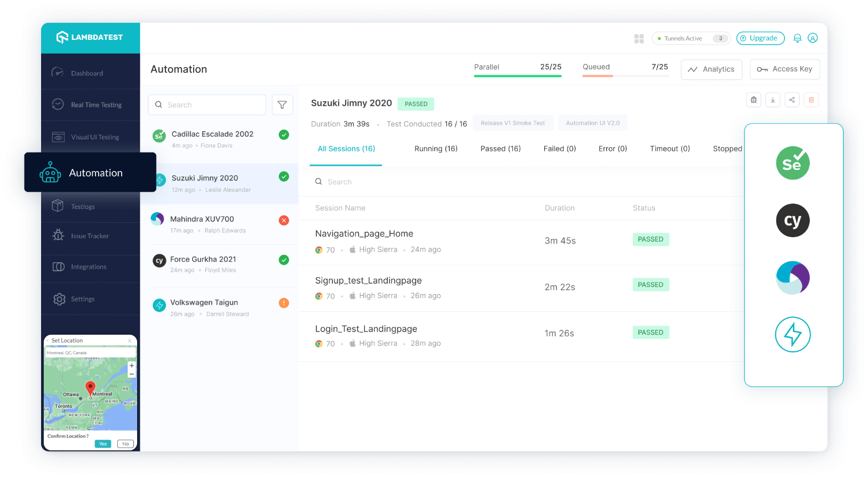Open Real Time Testing in sidebar
The image size is (868, 477).
96,105
